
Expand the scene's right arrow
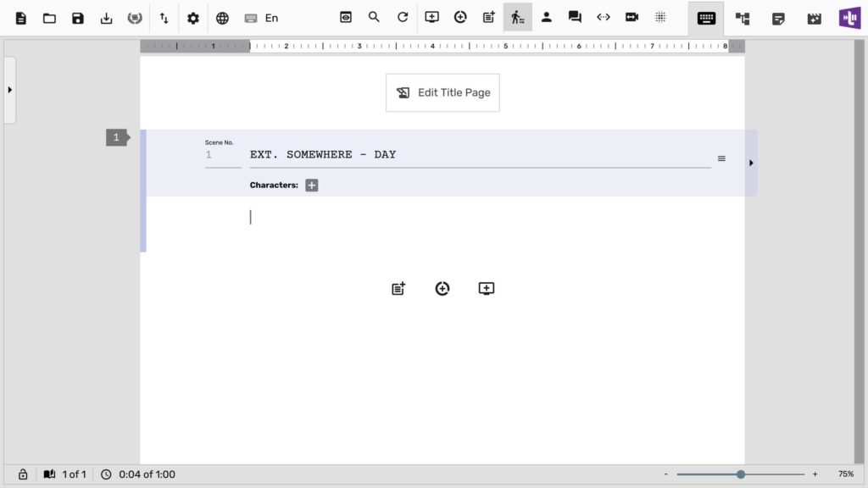751,163
